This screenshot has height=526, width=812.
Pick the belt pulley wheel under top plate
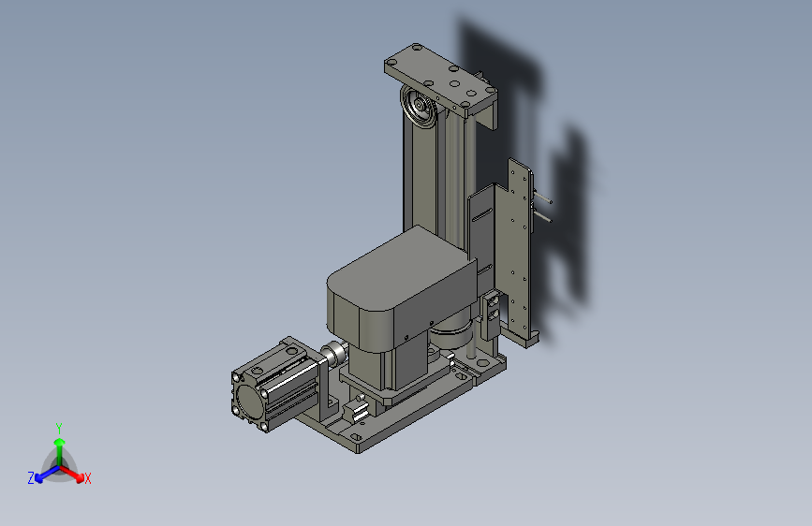(x=419, y=106)
